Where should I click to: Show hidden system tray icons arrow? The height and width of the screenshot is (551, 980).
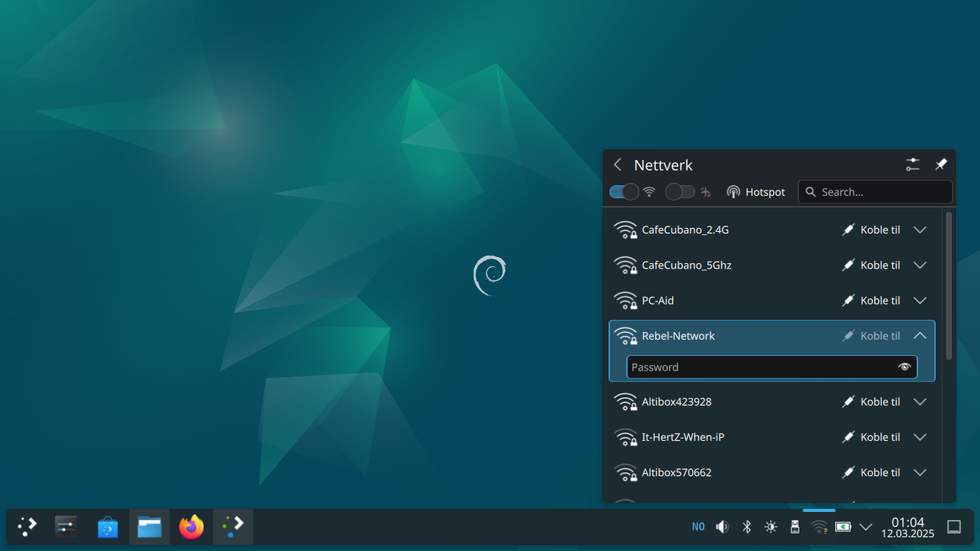pyautogui.click(x=866, y=527)
